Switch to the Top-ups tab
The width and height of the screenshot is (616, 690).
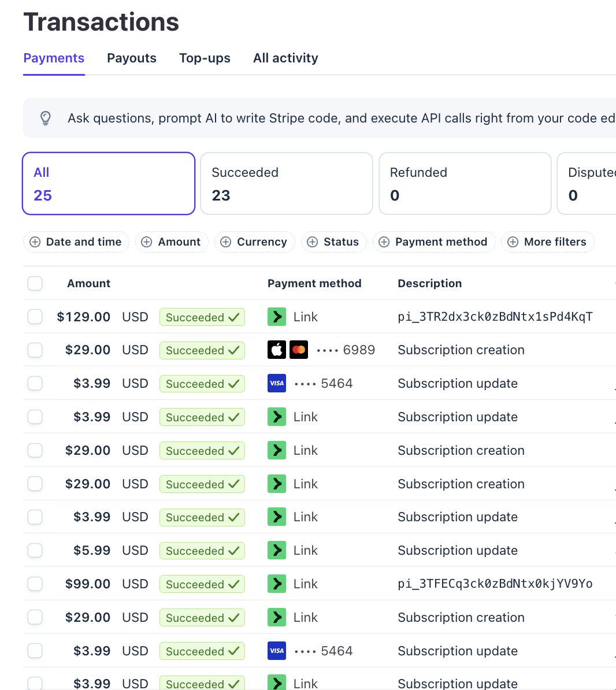[x=205, y=58]
